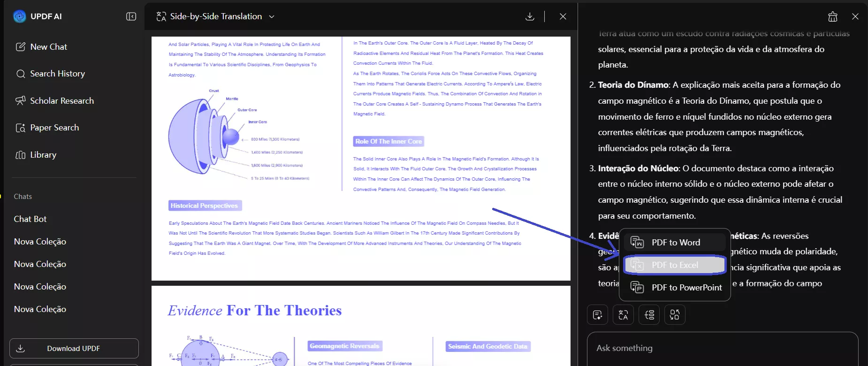Go to Paper Search
This screenshot has width=868, height=366.
(47, 128)
